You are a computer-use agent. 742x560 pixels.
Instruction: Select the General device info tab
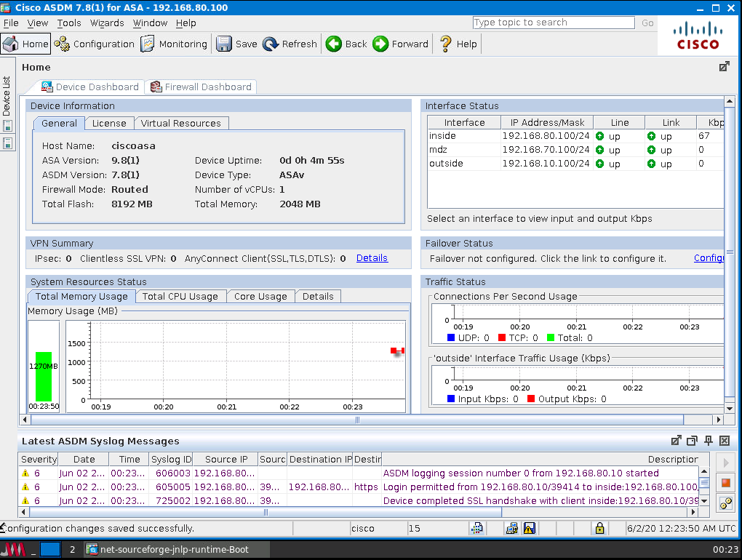[x=59, y=123]
